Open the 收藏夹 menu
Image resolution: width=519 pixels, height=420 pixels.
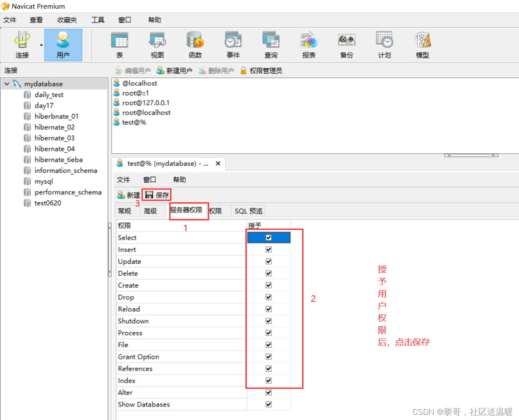click(67, 20)
